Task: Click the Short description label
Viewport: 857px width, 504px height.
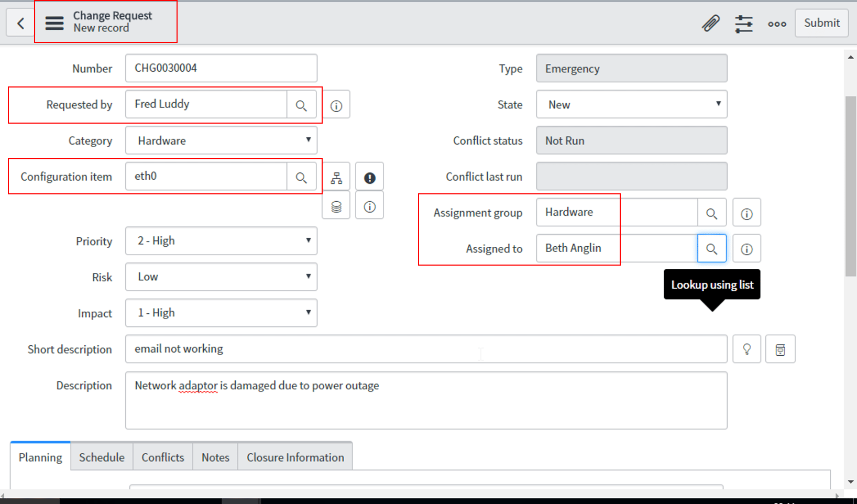Action: tap(70, 349)
